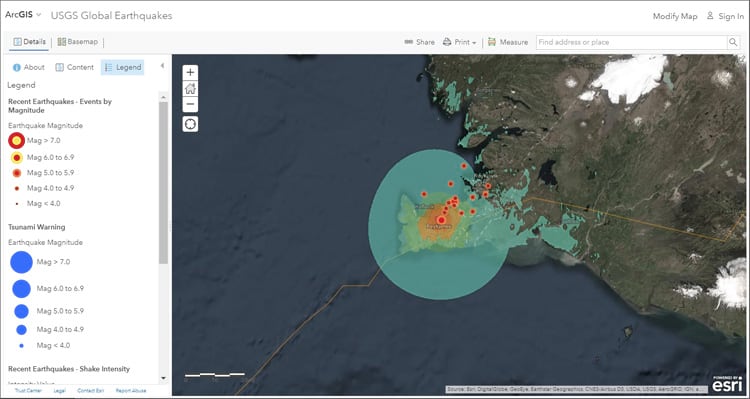Open the ArcGIS menu dropdown

tap(23, 15)
